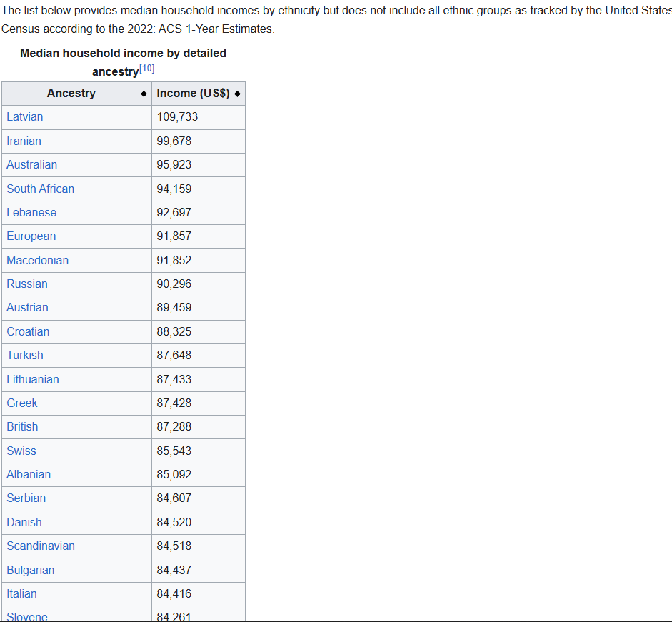This screenshot has height=622, width=672.
Task: Open the Danish ancestry link
Action: (24, 522)
